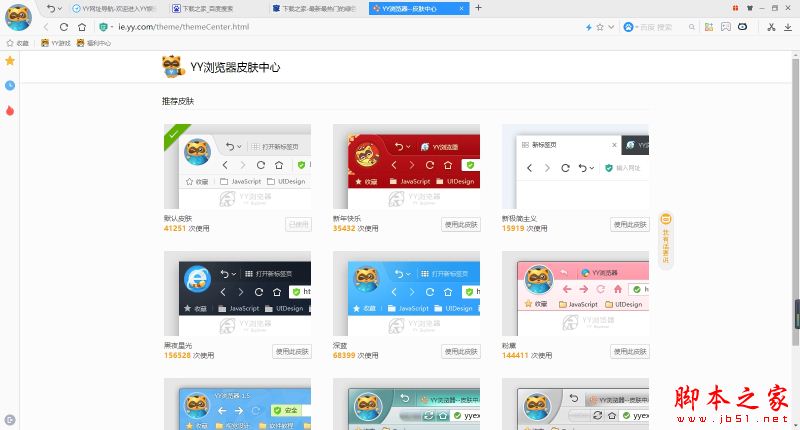Screen dimensions: 800x430
Task: Open the downloads arrow icon
Action: coord(788,27)
